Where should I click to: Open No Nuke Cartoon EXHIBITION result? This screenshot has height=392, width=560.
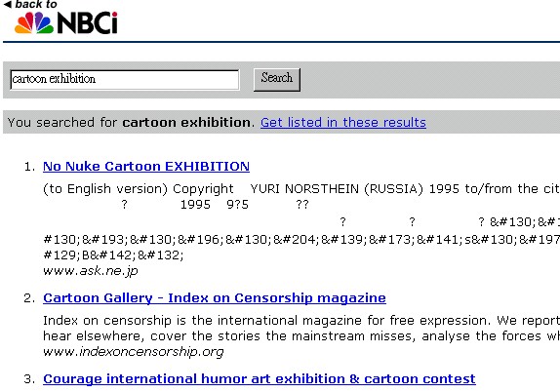tap(146, 167)
